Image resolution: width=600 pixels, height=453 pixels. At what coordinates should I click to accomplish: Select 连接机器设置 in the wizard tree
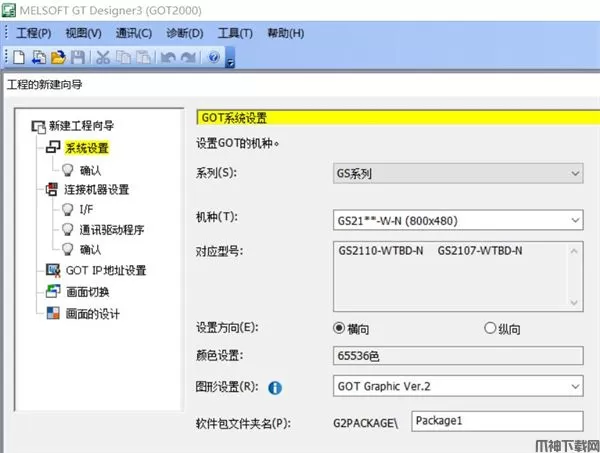pyautogui.click(x=96, y=189)
